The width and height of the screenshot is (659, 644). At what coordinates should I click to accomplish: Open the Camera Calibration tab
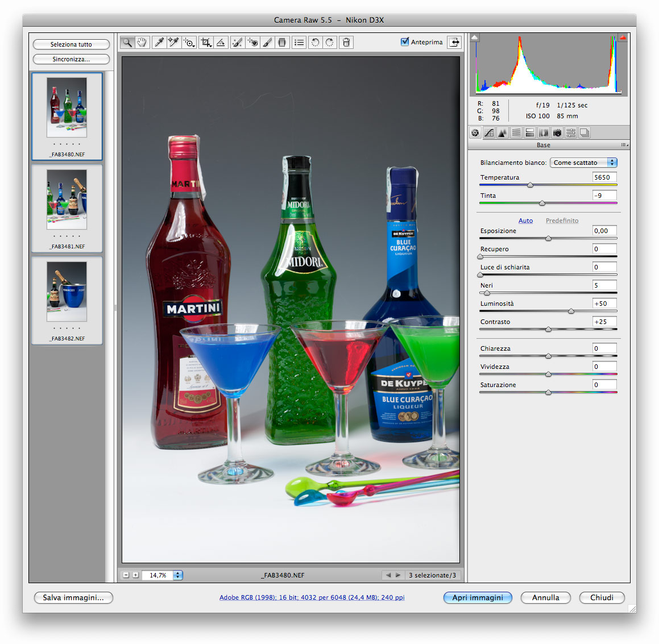tap(557, 133)
